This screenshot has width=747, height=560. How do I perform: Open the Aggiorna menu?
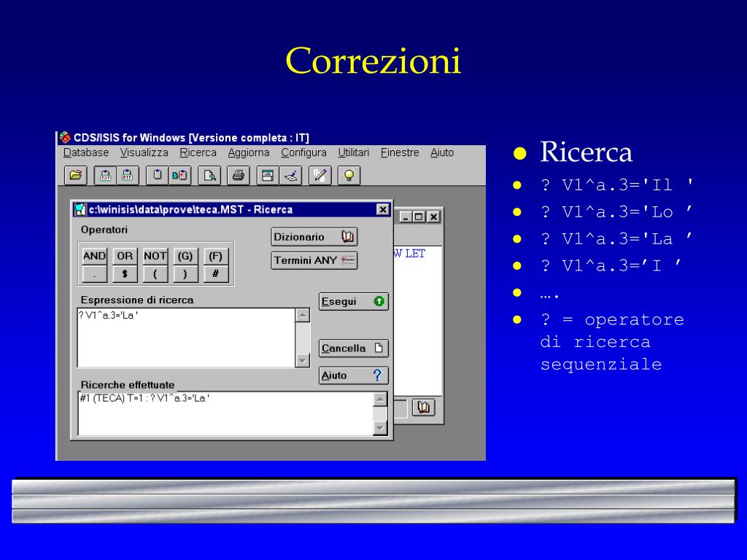[x=248, y=152]
